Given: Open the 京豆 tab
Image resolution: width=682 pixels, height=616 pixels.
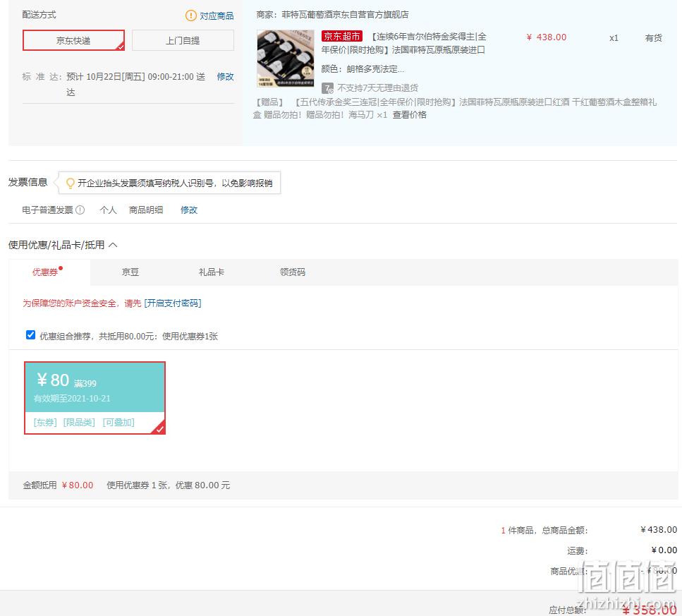Looking at the screenshot, I should point(130,272).
